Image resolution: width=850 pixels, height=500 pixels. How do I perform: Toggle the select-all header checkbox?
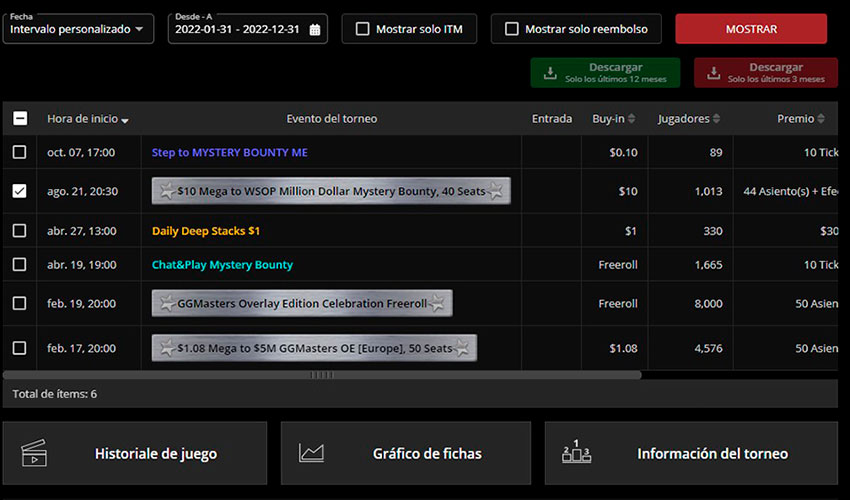coord(20,118)
